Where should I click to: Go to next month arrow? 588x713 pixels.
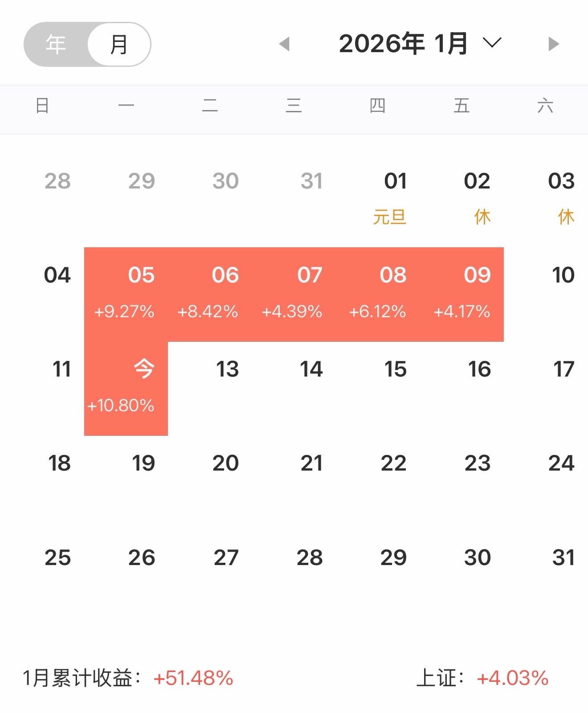click(553, 44)
